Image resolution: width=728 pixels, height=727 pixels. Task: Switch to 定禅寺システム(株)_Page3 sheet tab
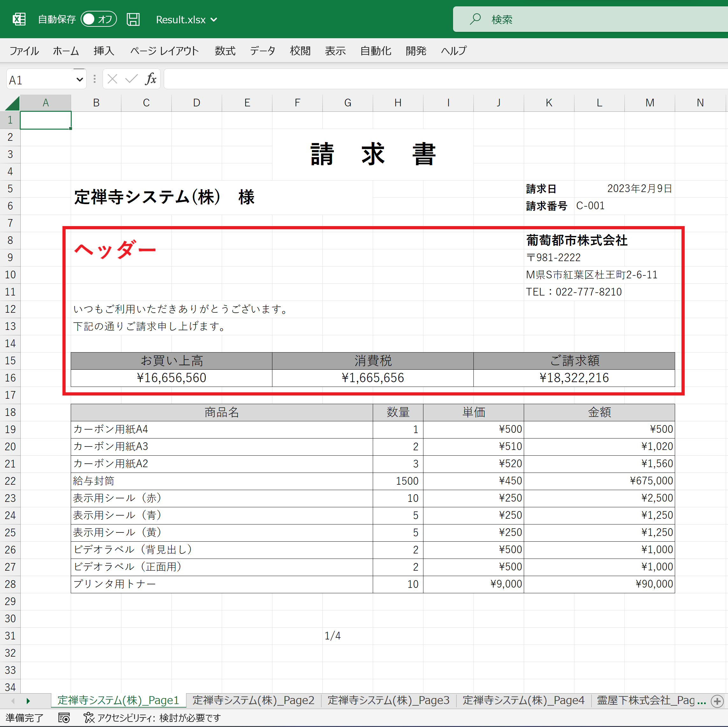click(x=388, y=700)
